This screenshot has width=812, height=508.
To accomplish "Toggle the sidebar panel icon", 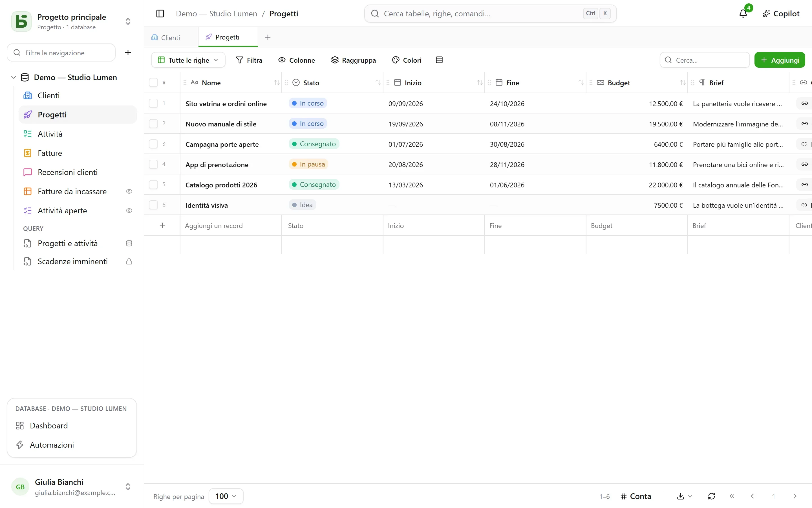I will pos(160,14).
